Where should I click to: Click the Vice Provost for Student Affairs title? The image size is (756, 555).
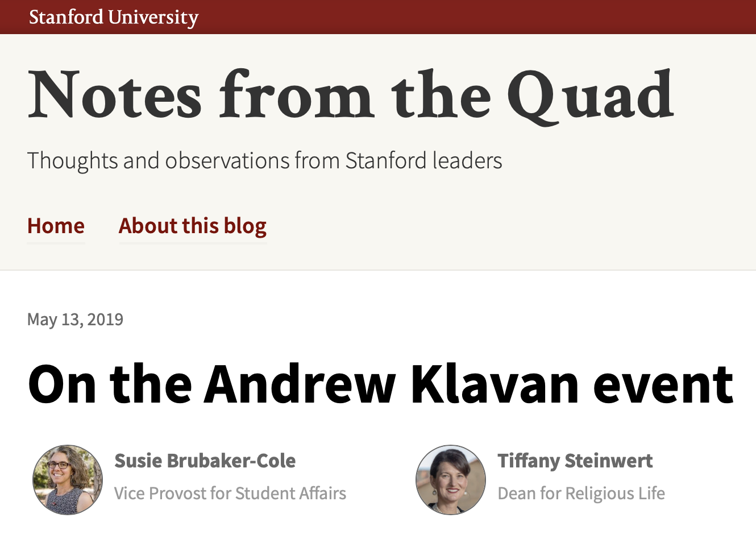coord(230,493)
